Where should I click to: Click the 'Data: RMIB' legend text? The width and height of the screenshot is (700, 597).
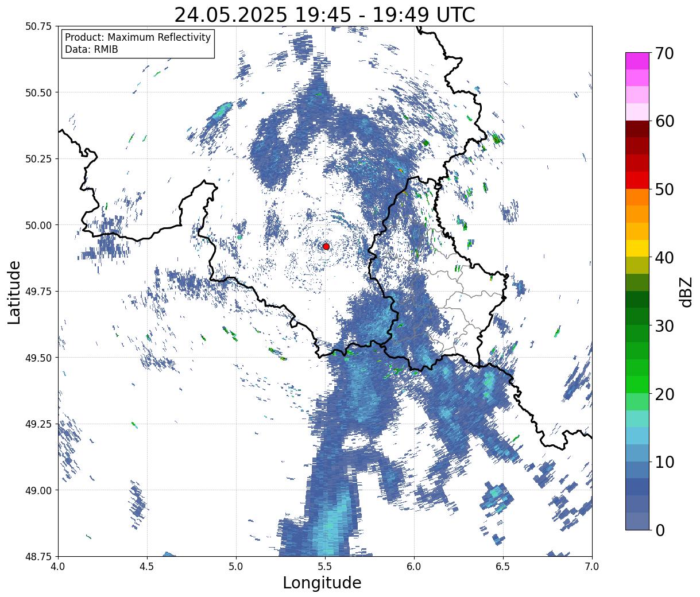point(91,49)
